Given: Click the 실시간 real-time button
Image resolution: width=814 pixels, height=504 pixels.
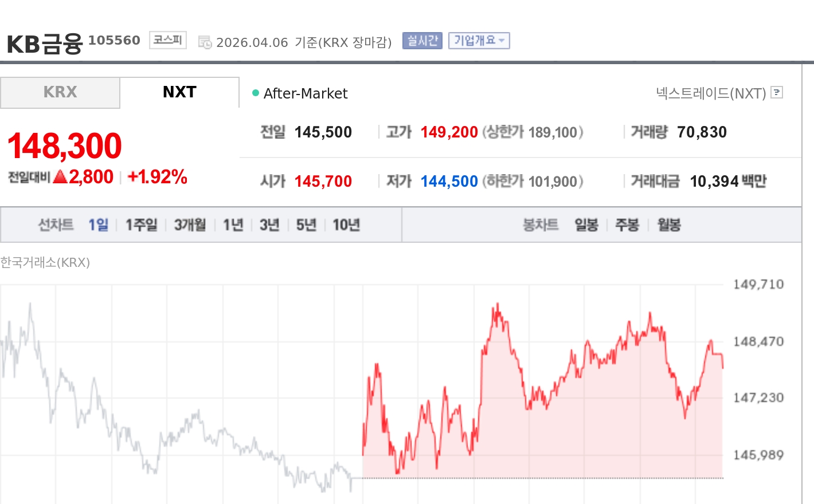Looking at the screenshot, I should (x=422, y=40).
